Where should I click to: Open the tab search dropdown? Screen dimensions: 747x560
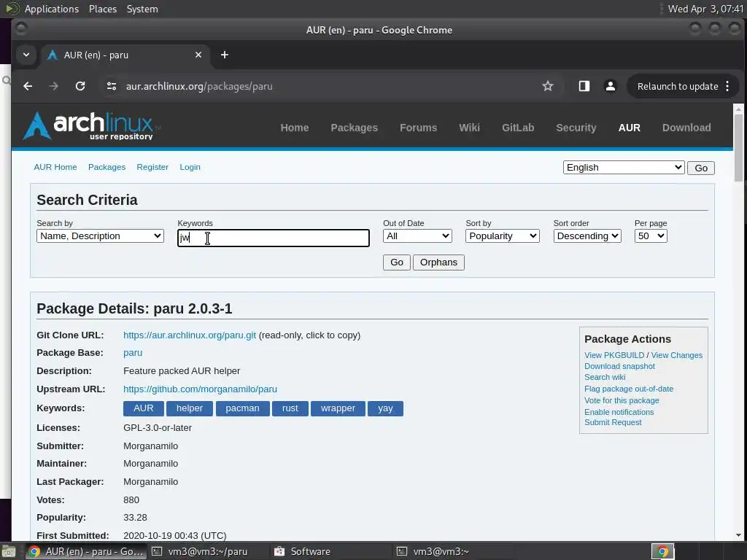click(26, 55)
